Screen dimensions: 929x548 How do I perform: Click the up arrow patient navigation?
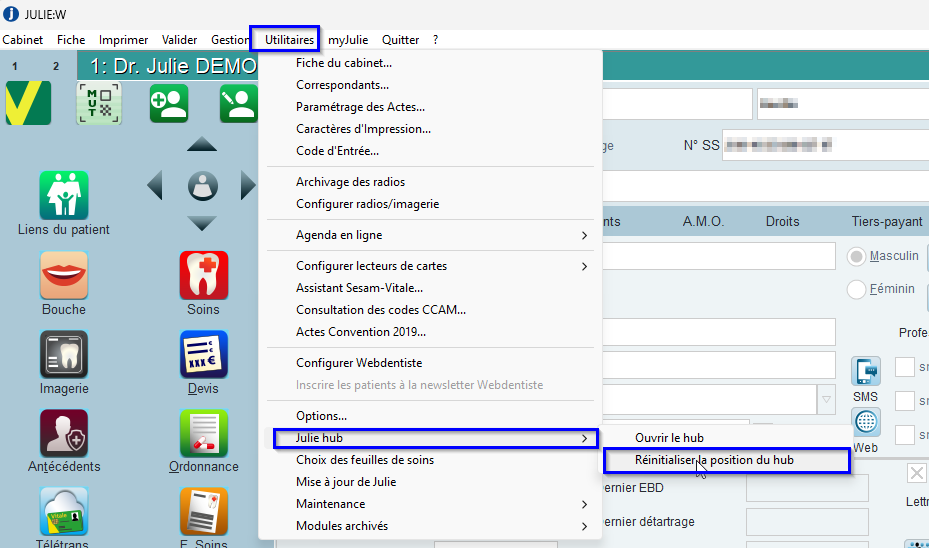tap(202, 144)
